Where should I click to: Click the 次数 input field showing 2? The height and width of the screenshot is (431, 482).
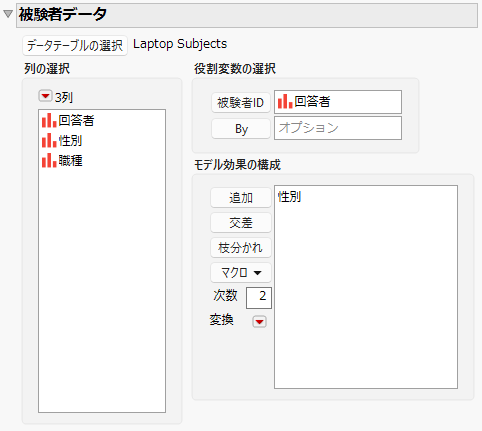pyautogui.click(x=259, y=298)
